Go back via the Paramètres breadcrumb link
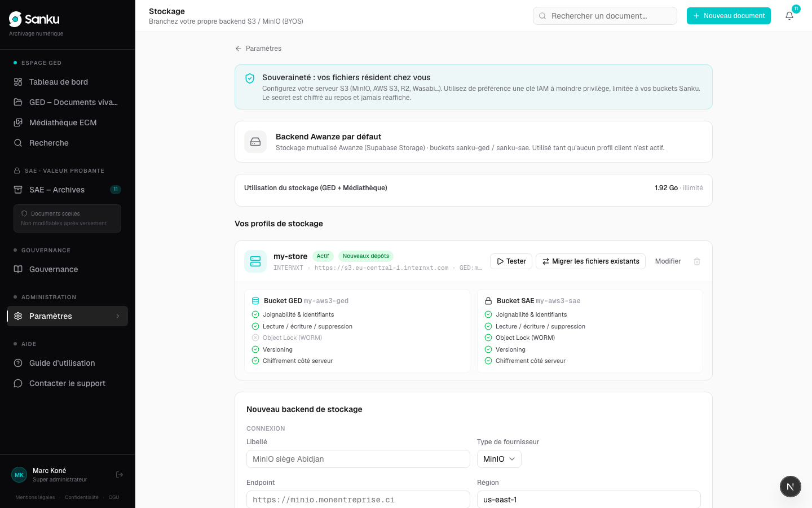812x508 pixels. [x=258, y=49]
